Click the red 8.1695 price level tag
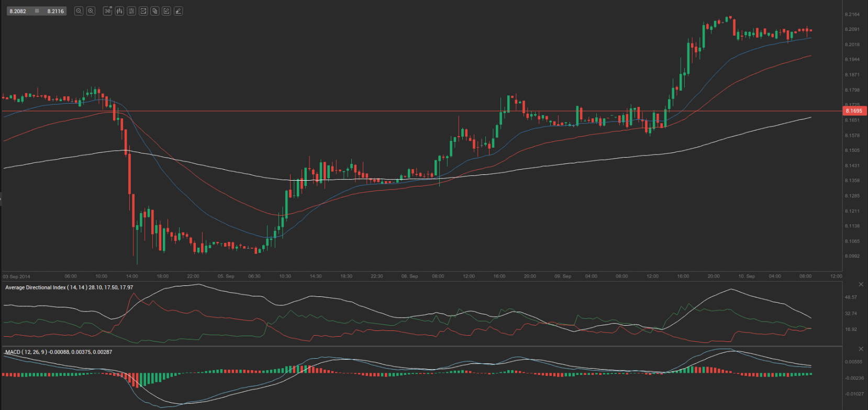Image resolution: width=868 pixels, height=410 pixels. click(x=854, y=111)
